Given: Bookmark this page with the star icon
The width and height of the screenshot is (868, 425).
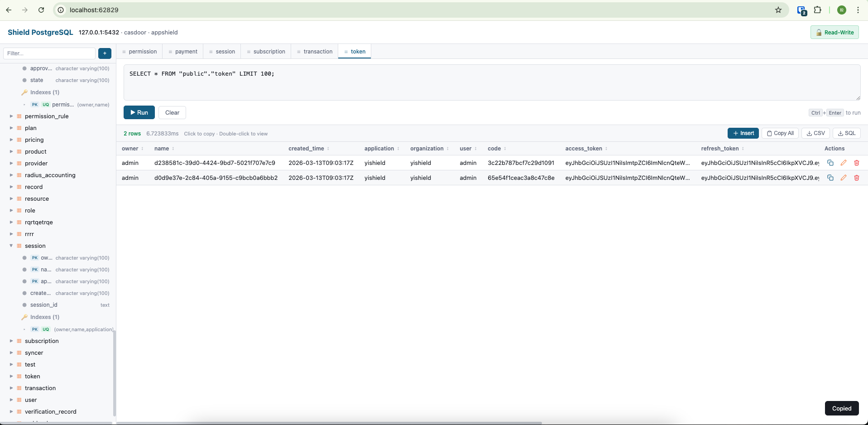Looking at the screenshot, I should (x=778, y=10).
